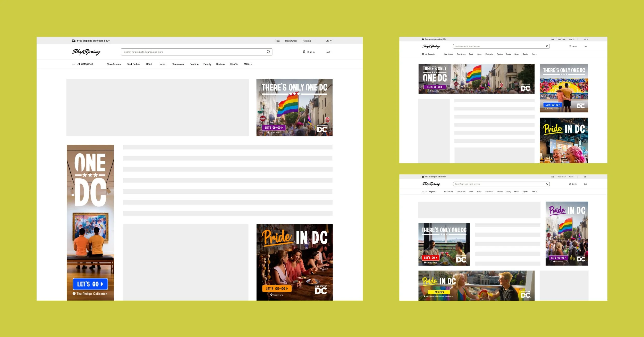The height and width of the screenshot is (337, 644).
Task: Click the search magnifier icon in the bottom-right page
Action: (x=547, y=184)
